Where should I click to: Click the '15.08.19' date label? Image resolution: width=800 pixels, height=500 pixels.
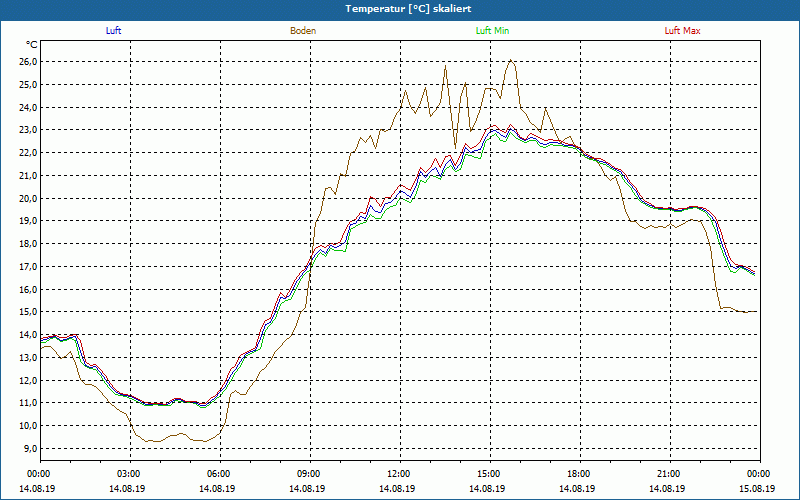tap(757, 489)
